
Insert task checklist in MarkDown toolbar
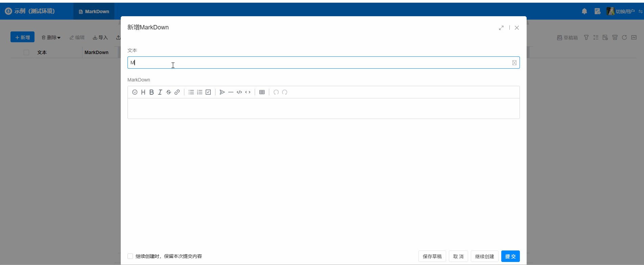coord(208,92)
